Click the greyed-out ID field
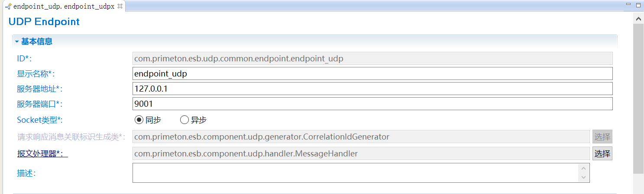Screen dimensions: 644x194 pyautogui.click(x=372, y=58)
